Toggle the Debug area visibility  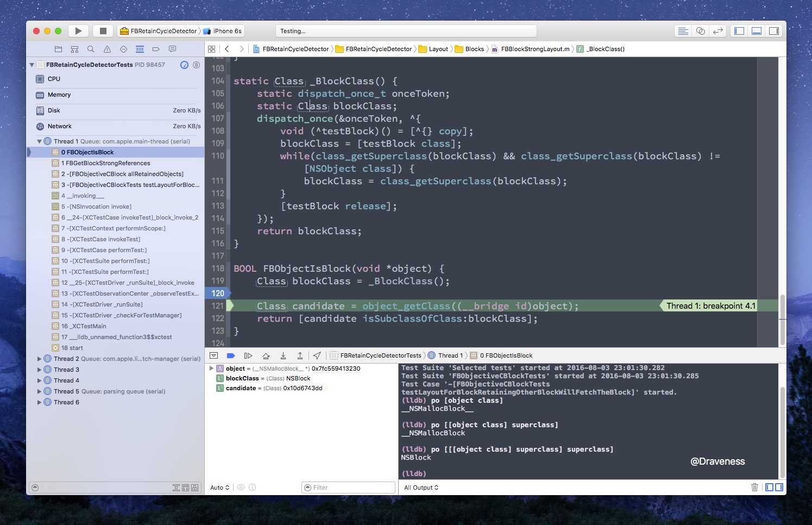757,31
